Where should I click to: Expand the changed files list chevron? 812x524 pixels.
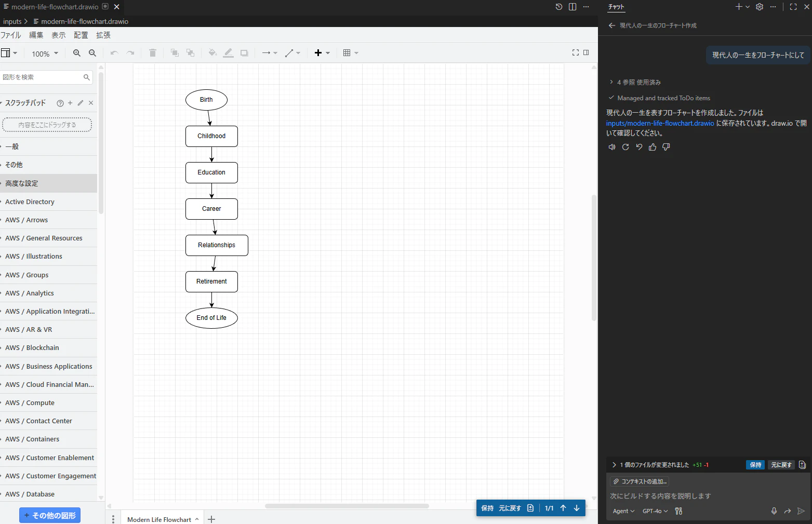coord(614,465)
